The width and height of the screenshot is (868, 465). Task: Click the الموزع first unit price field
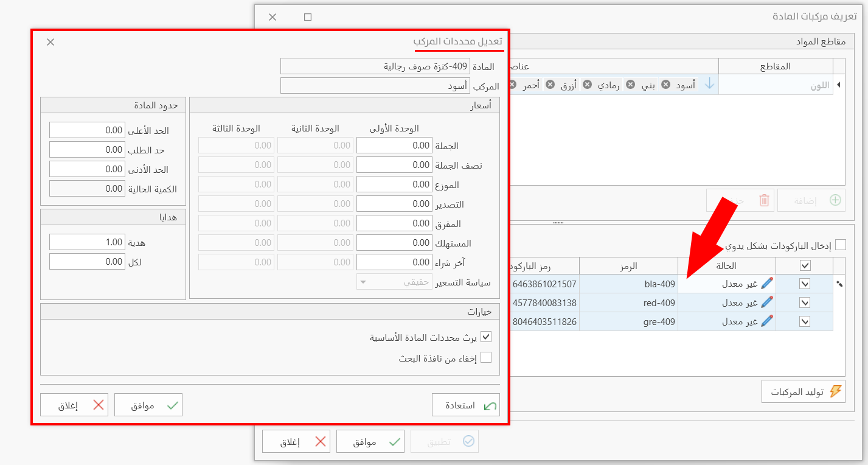tap(394, 184)
